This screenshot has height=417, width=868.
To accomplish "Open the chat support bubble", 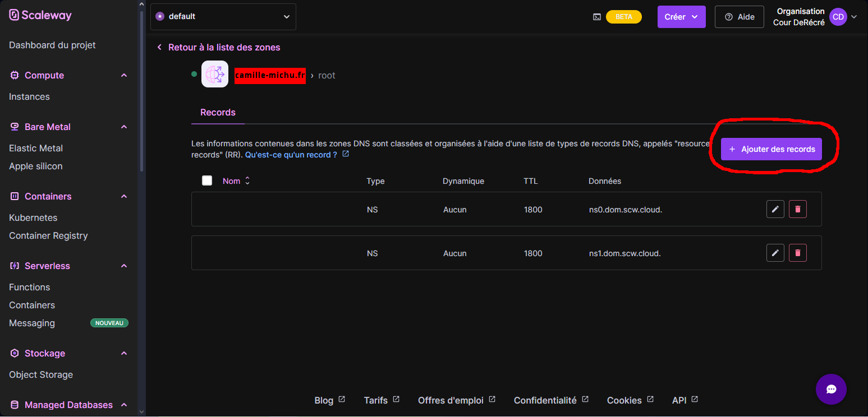I will [x=831, y=390].
